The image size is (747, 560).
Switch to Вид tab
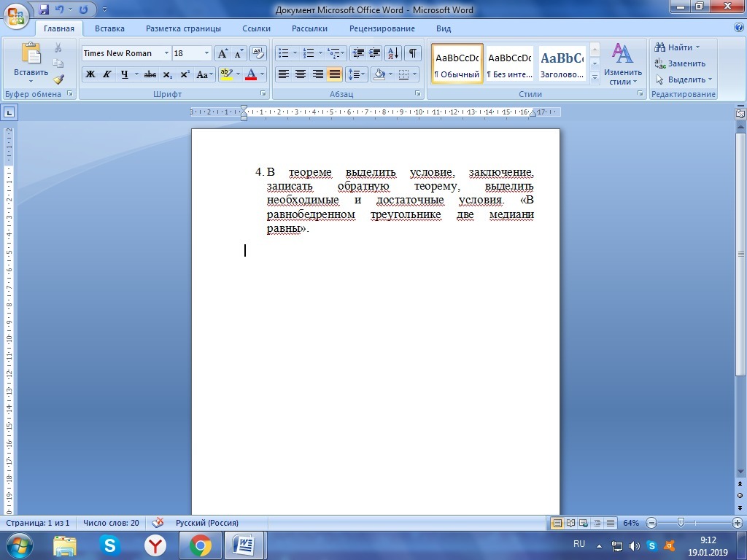coord(444,28)
